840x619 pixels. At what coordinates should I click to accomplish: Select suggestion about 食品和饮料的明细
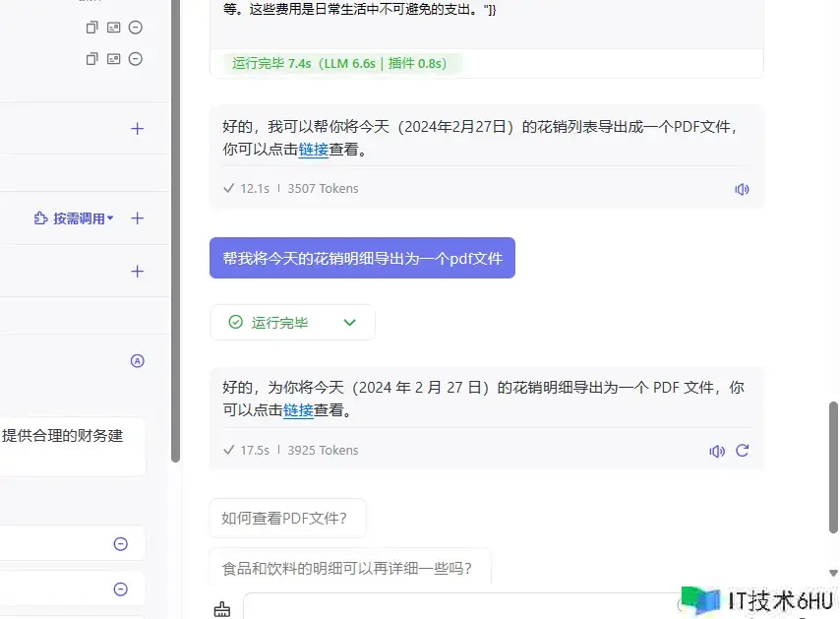pyautogui.click(x=349, y=568)
